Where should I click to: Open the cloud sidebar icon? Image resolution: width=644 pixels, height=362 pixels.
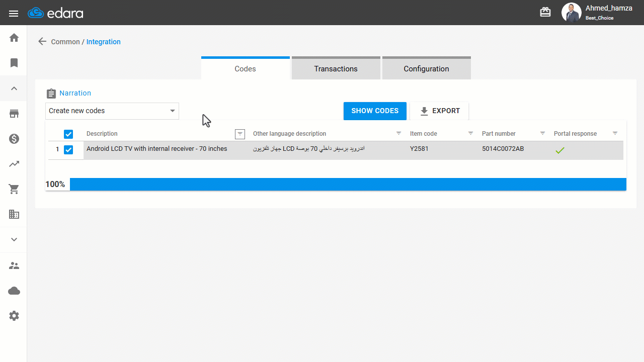(14, 291)
